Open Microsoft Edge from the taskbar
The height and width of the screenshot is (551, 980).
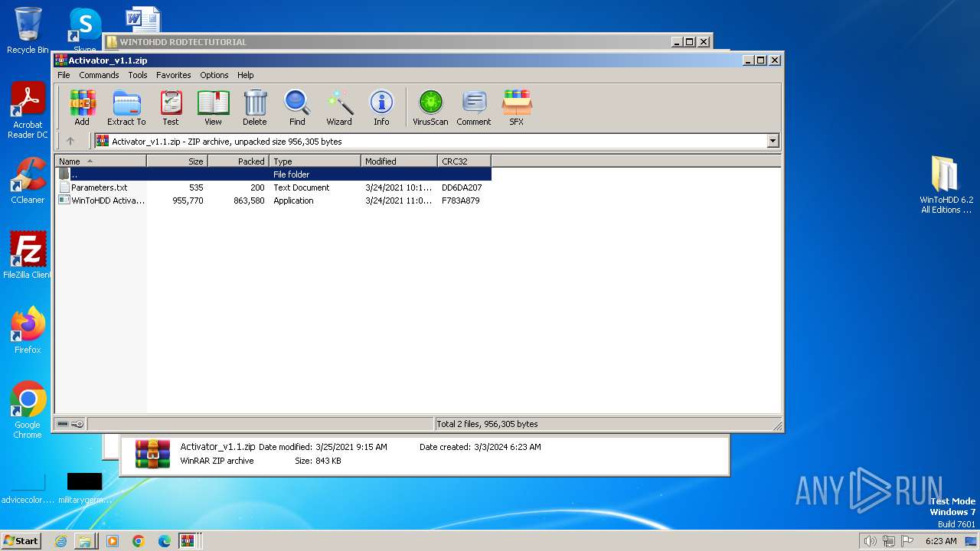point(164,541)
